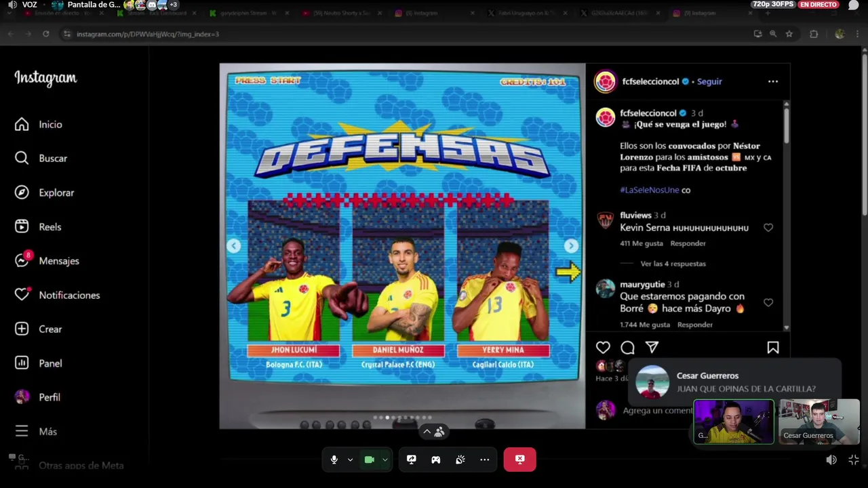Open maurygutie username link
Viewport: 868px width, 488px height.
point(642,285)
